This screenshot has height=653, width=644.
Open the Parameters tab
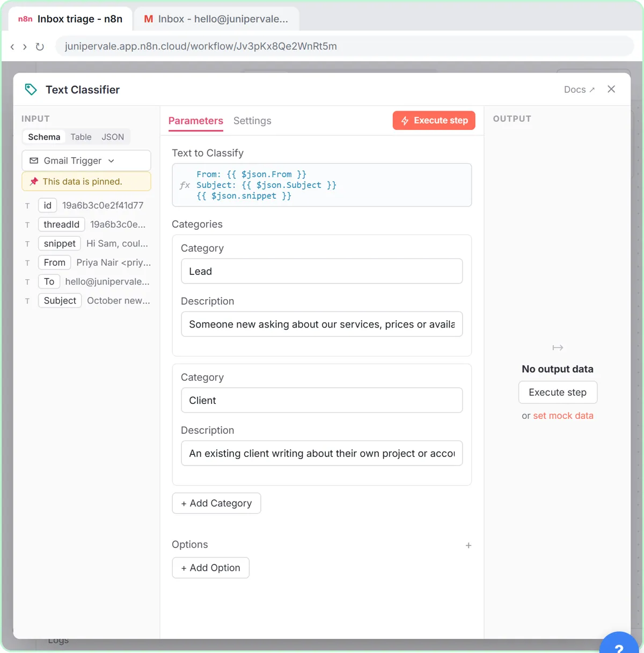[196, 121]
